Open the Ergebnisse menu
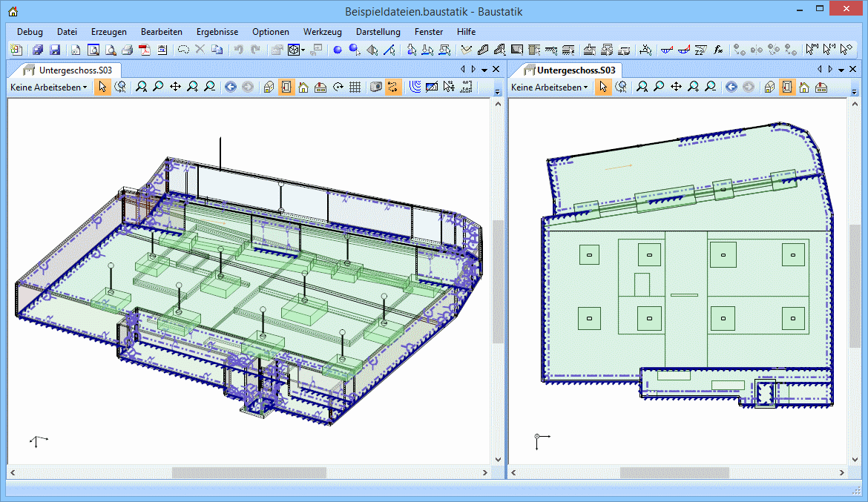Screen dimensions: 868x502 point(217,32)
